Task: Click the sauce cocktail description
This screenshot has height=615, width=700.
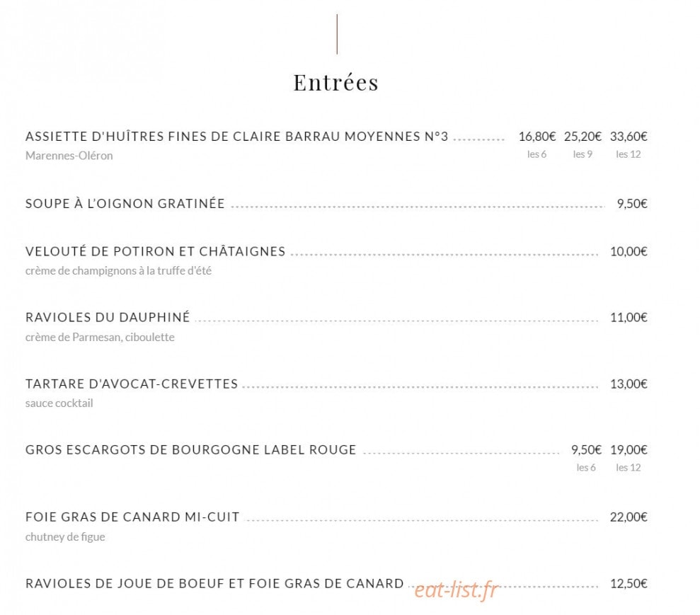Action: [59, 403]
